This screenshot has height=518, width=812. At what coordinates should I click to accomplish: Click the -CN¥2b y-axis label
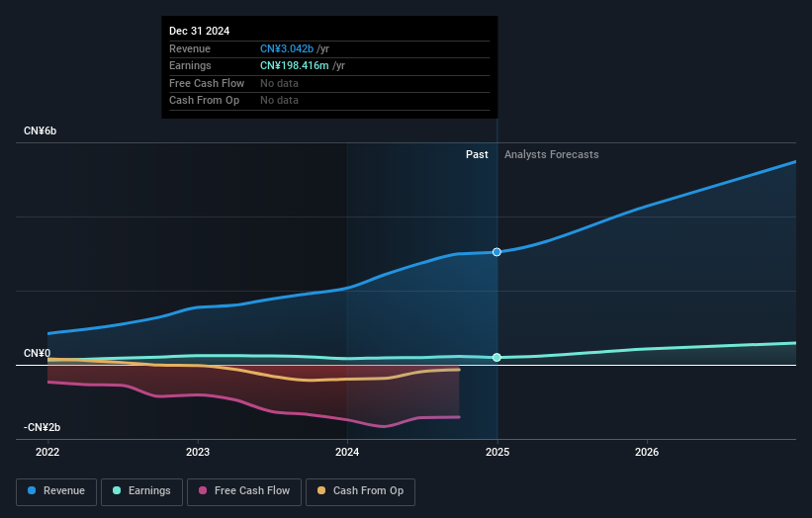(42, 427)
